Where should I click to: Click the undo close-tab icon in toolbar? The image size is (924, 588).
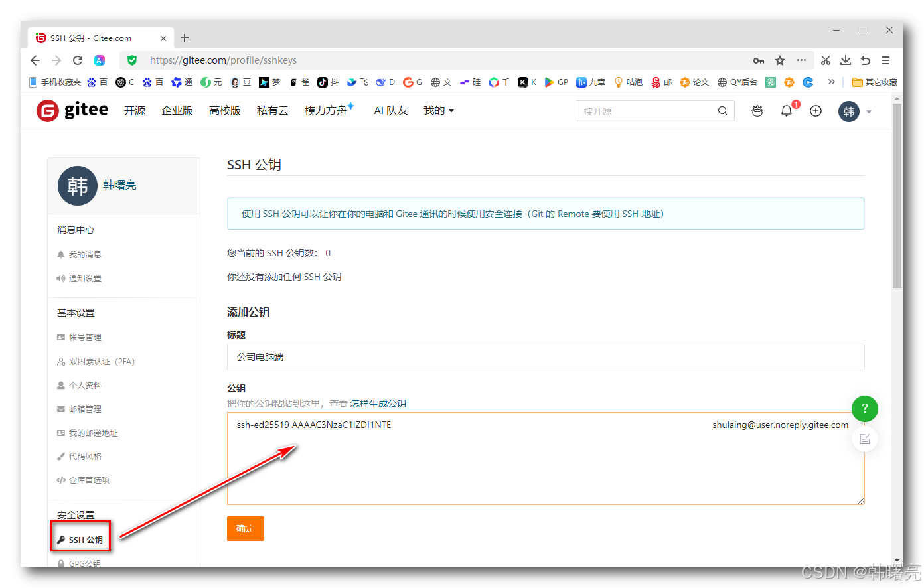pyautogui.click(x=866, y=60)
